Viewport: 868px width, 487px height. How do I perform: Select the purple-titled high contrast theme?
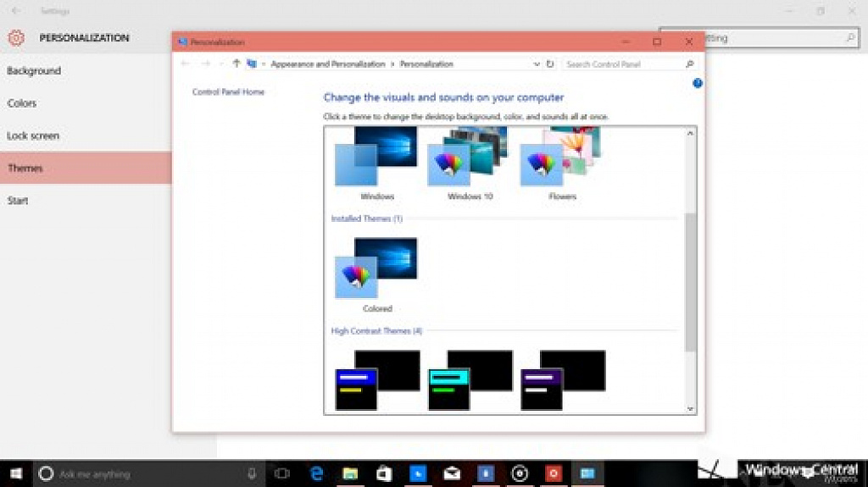563,380
